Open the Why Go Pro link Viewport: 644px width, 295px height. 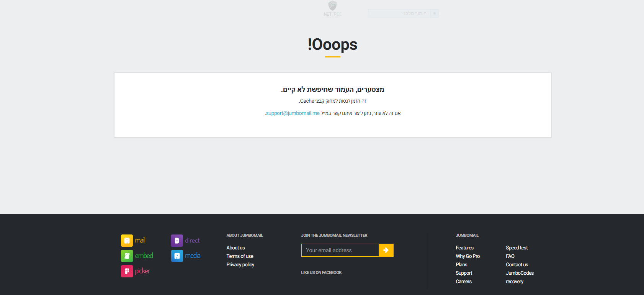(x=467, y=256)
